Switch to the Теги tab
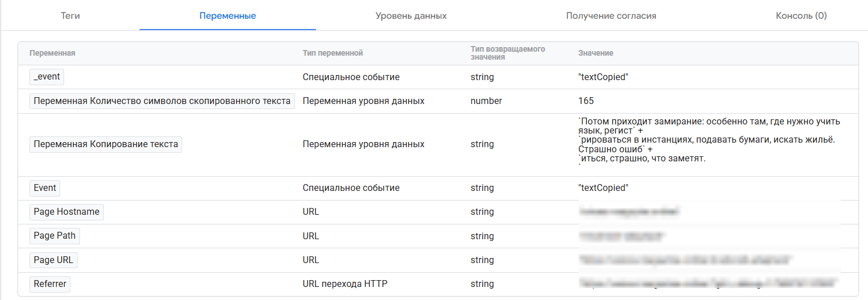Image resolution: width=868 pixels, height=300 pixels. [x=70, y=16]
